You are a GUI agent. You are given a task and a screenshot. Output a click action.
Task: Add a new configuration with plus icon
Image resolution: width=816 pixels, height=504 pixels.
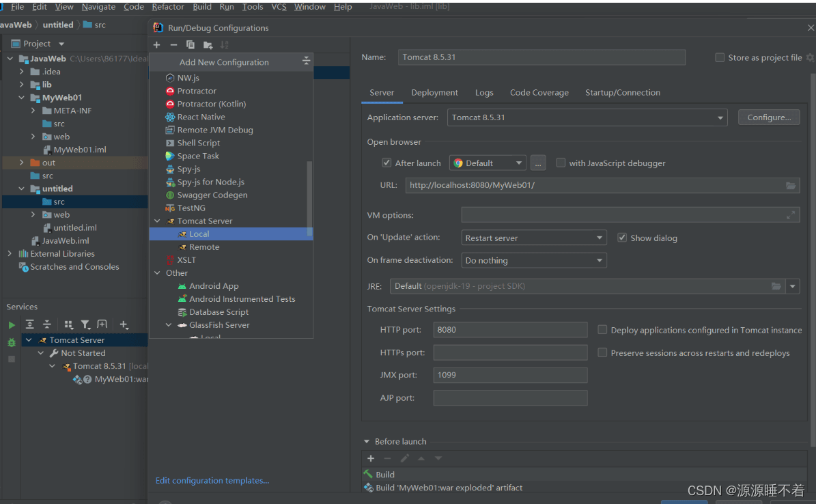156,45
